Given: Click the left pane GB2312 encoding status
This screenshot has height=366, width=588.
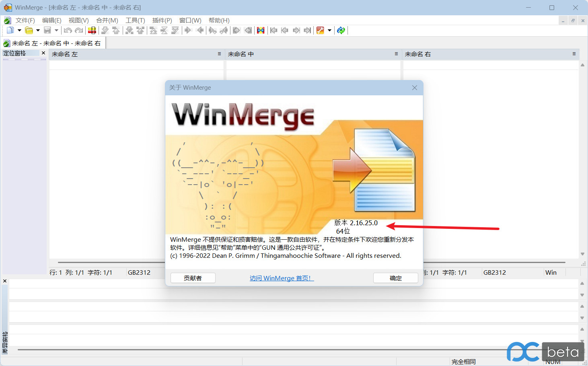Looking at the screenshot, I should pyautogui.click(x=139, y=272).
